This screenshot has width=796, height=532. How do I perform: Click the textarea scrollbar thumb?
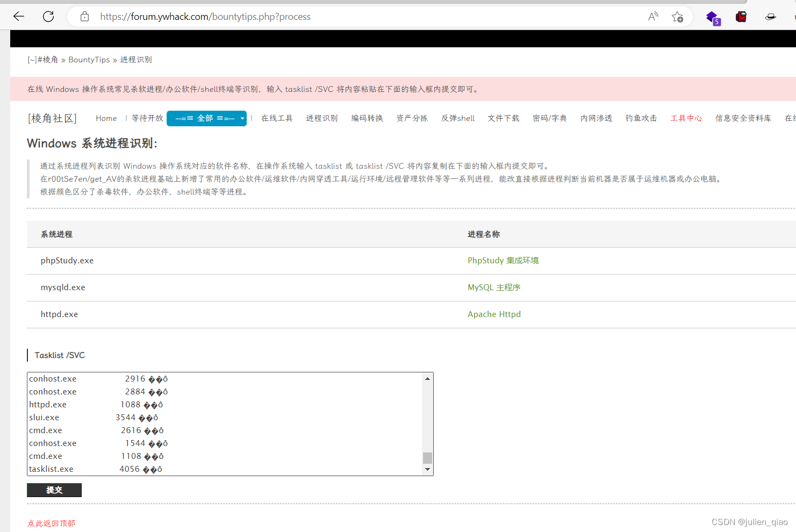(427, 458)
